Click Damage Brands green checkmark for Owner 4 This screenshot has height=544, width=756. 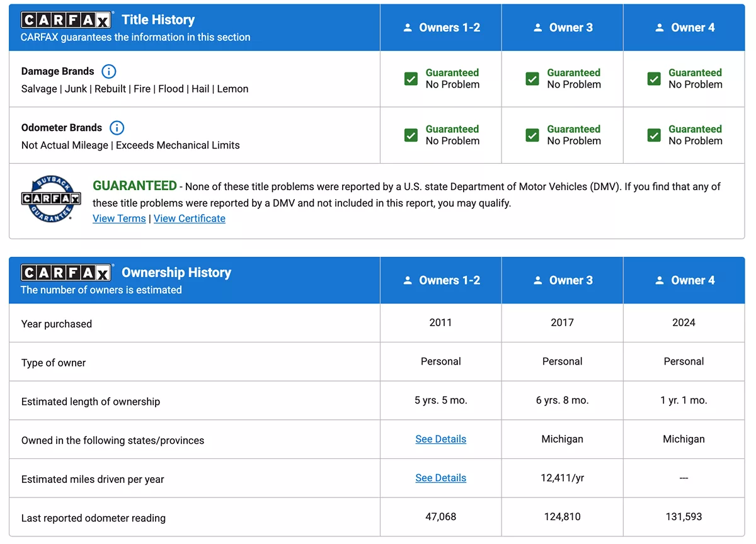point(654,79)
